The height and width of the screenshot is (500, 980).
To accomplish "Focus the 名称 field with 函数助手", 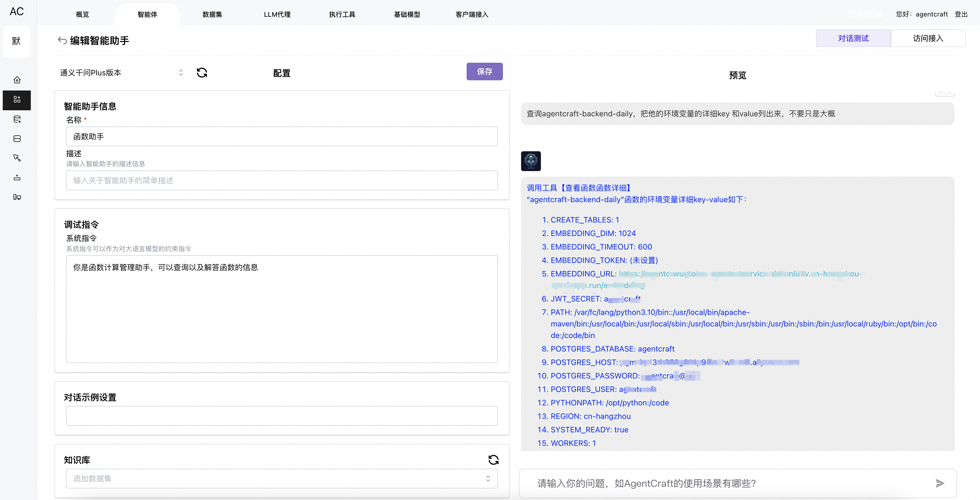I will (281, 136).
